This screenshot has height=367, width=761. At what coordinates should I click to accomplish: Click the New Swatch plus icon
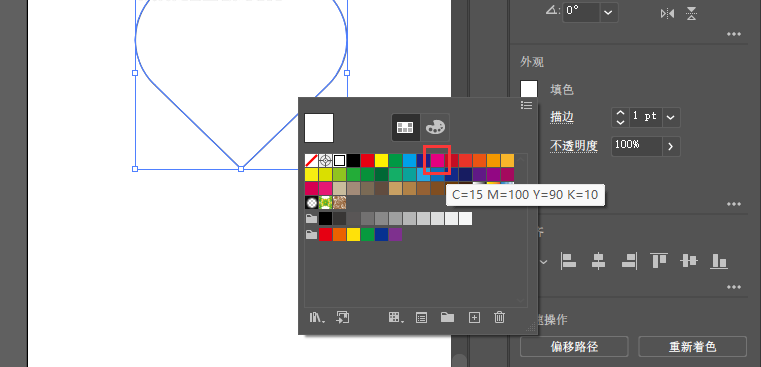coord(474,317)
